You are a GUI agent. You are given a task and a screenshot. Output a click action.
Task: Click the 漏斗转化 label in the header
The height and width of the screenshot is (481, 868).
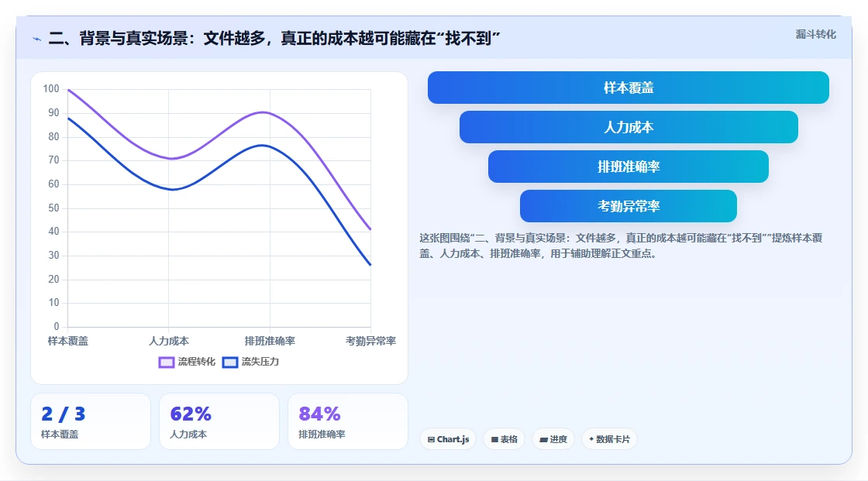click(816, 34)
